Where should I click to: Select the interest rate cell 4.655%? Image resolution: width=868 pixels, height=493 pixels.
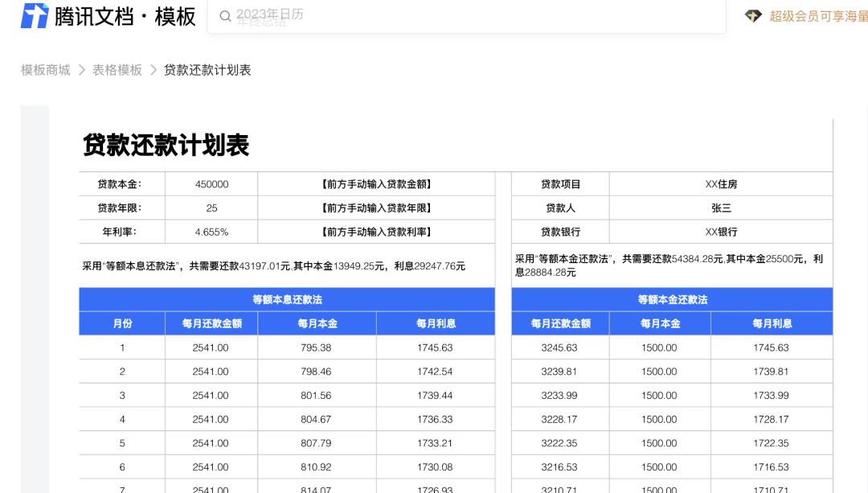point(211,232)
